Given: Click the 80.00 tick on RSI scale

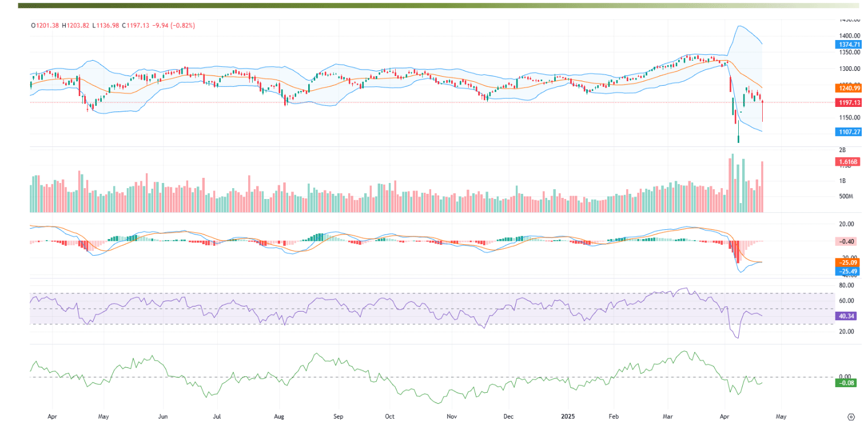Looking at the screenshot, I should [x=846, y=285].
